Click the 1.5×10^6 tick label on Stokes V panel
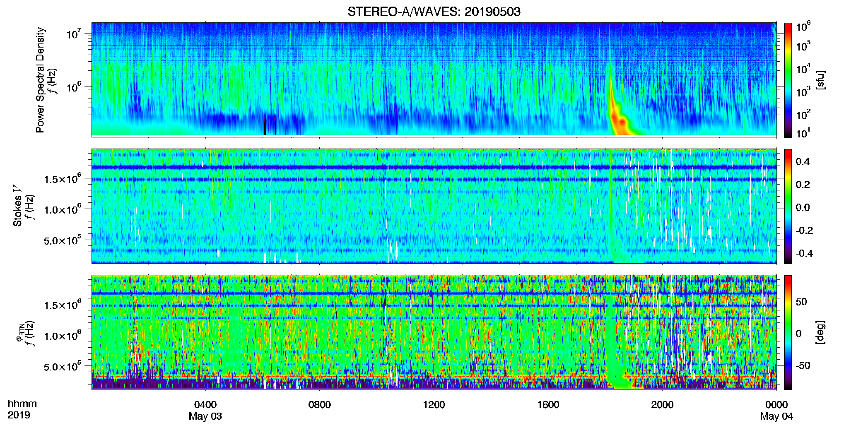 [x=62, y=178]
